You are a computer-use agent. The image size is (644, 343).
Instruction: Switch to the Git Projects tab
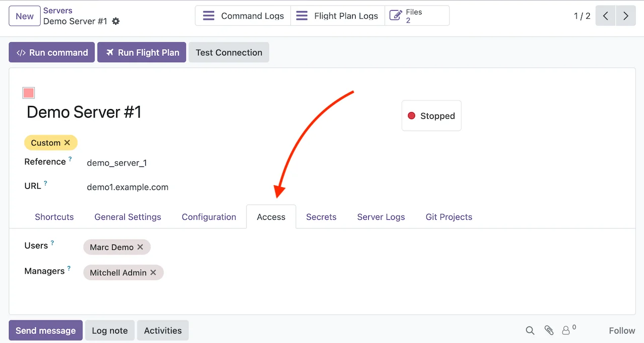(449, 217)
